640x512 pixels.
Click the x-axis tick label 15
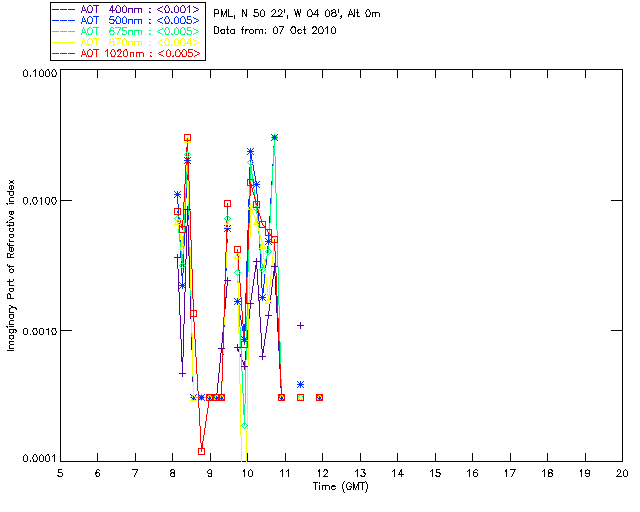(x=434, y=472)
